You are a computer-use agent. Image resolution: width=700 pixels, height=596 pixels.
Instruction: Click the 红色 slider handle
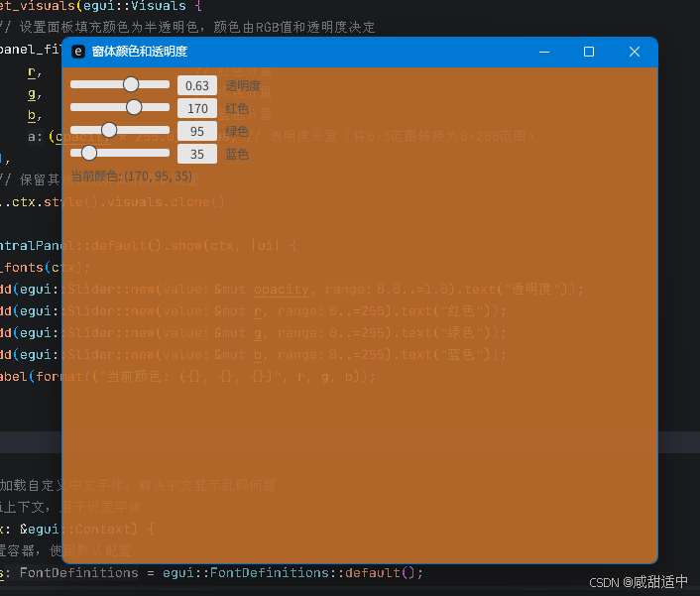click(134, 107)
